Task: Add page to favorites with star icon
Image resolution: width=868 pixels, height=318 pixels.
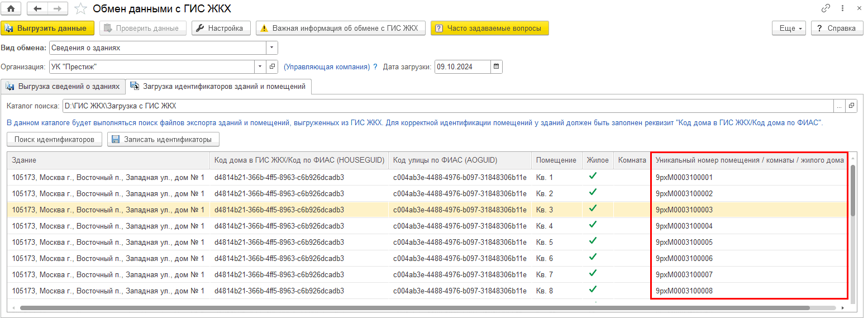Action: (x=81, y=9)
